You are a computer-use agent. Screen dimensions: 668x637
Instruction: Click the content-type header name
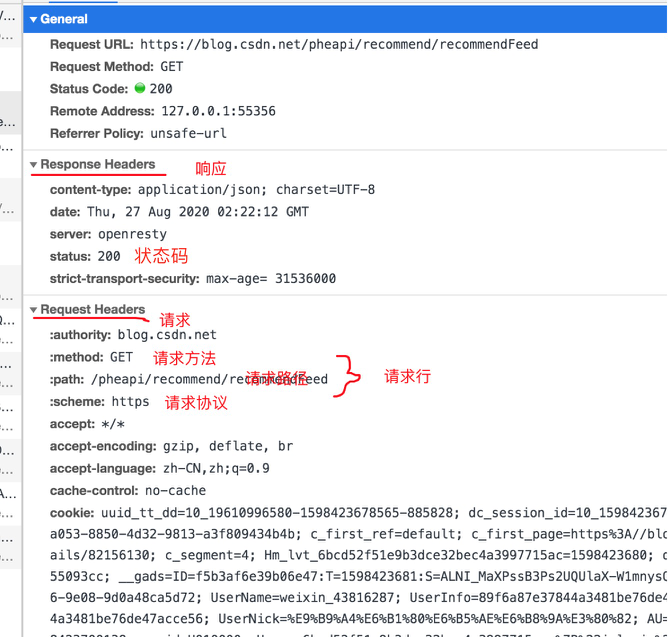pyautogui.click(x=91, y=190)
